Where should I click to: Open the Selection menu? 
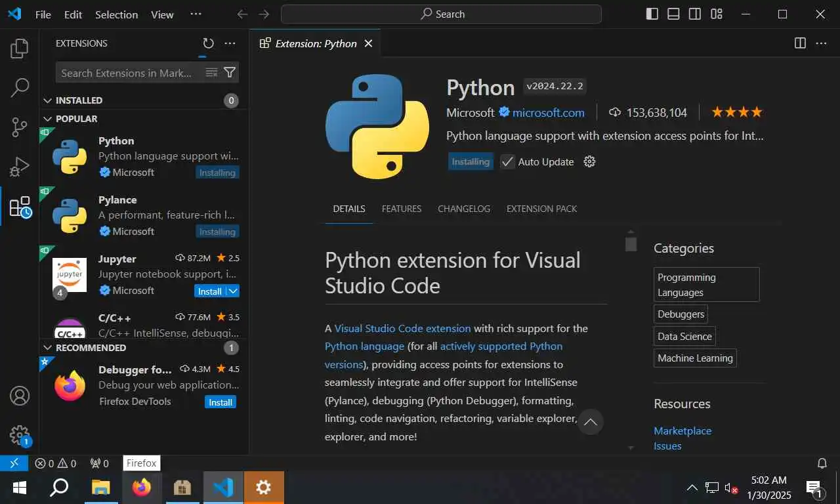117,14
